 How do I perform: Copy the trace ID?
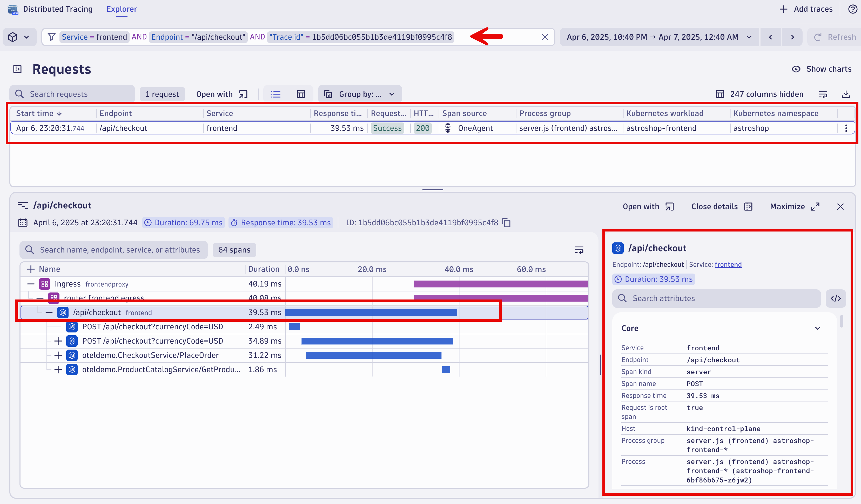pyautogui.click(x=507, y=223)
